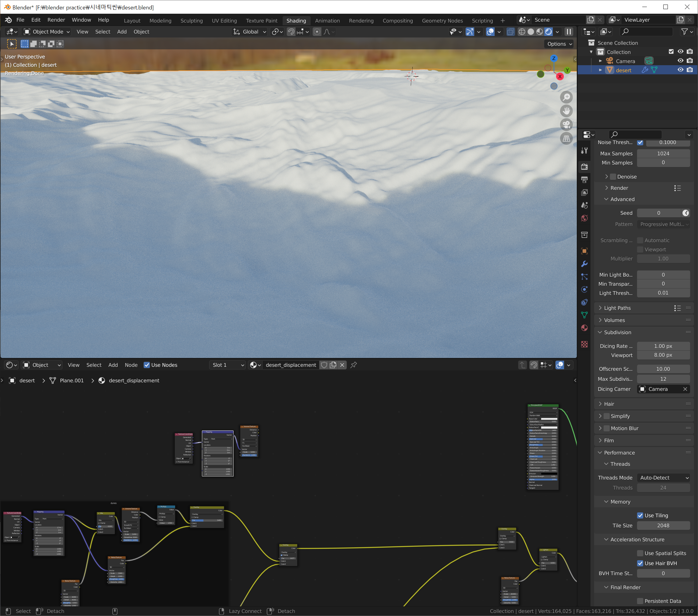Open the Modifier properties wrench tab
698x616 pixels.
point(584,264)
